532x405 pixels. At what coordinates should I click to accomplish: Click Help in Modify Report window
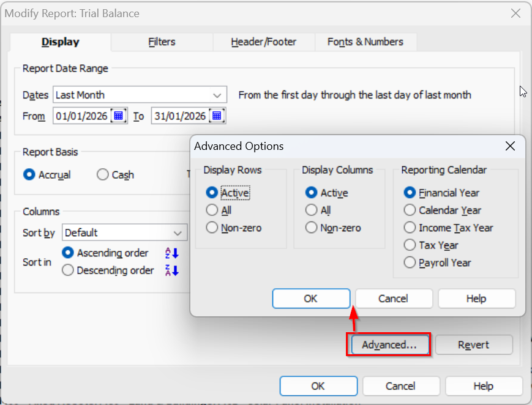pos(484,386)
